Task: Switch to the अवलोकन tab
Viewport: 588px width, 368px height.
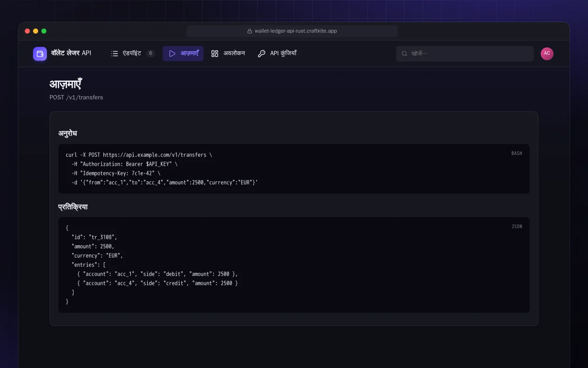Action: (x=228, y=54)
